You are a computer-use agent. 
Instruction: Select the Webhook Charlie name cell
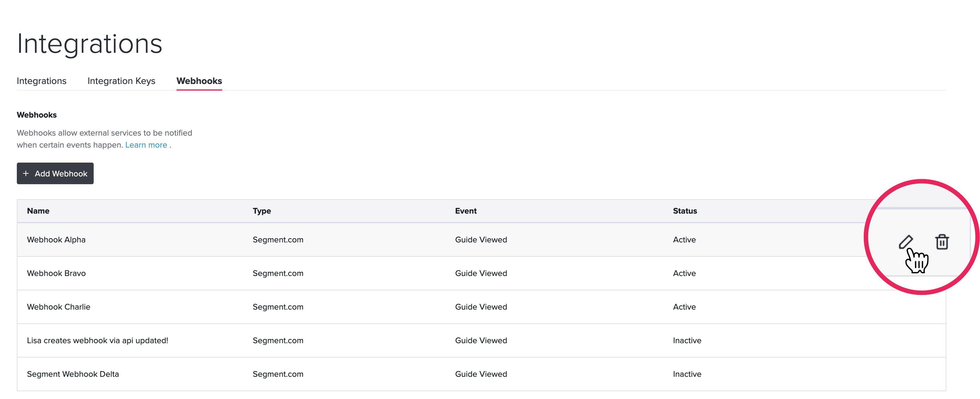(59, 307)
